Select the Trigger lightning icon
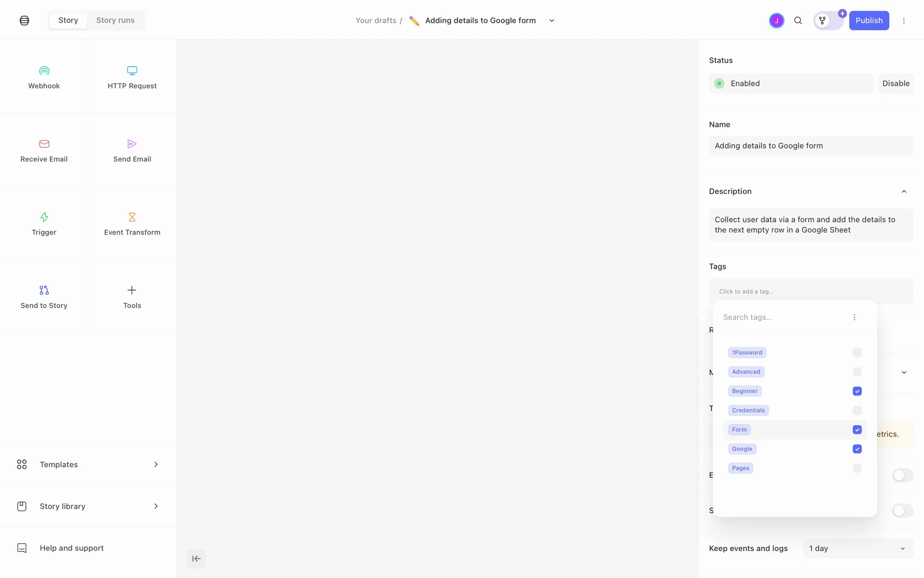Viewport: 924px width, 578px height. point(44,217)
